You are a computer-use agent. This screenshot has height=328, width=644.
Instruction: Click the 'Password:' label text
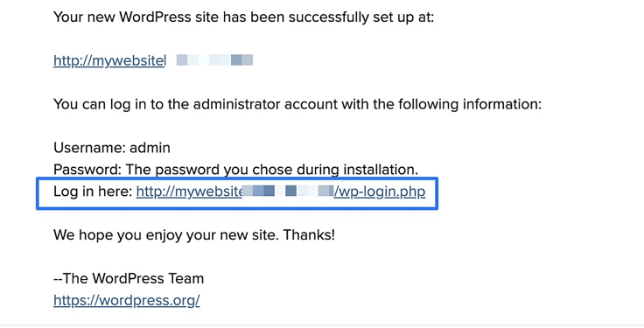point(87,170)
